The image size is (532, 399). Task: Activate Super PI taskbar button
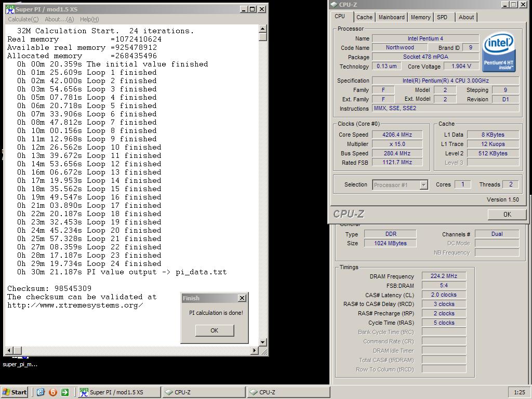click(119, 392)
